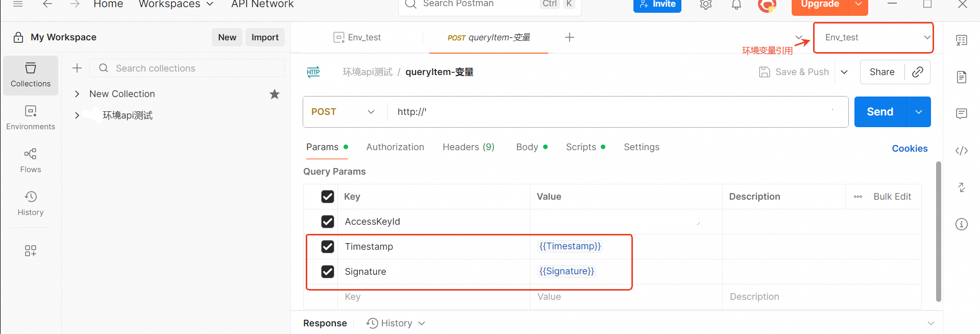
Task: Open the Headers (9) tab
Action: (469, 147)
